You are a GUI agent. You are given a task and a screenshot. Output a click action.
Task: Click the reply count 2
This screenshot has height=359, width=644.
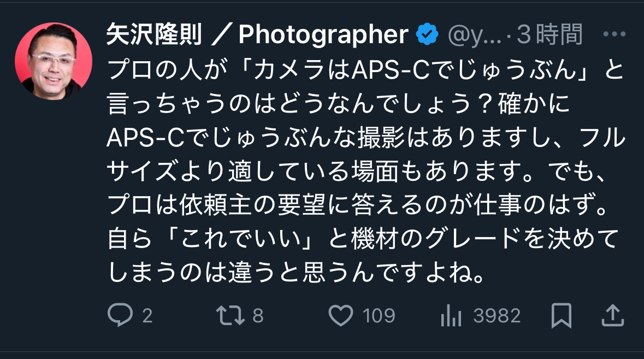pos(146,316)
